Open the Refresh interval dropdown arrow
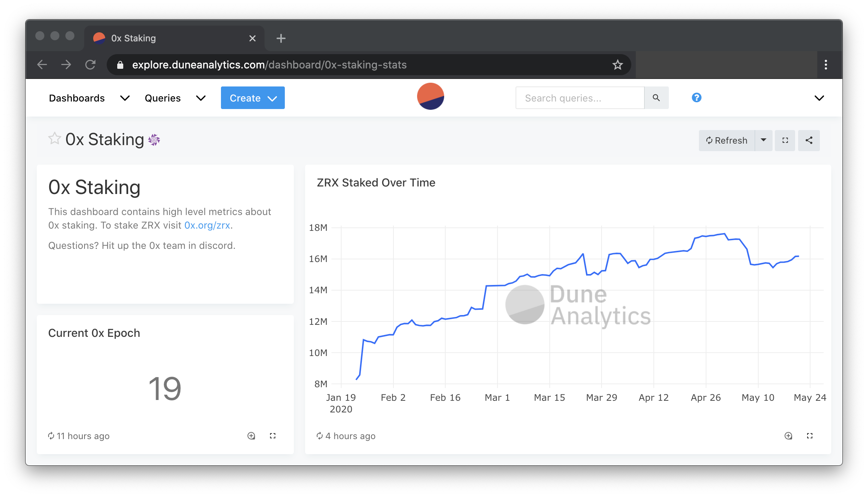The image size is (868, 497). (763, 140)
